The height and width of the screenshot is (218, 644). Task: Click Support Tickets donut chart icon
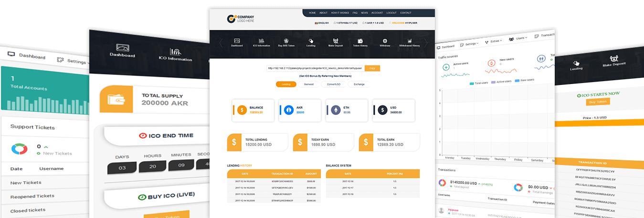(20, 149)
